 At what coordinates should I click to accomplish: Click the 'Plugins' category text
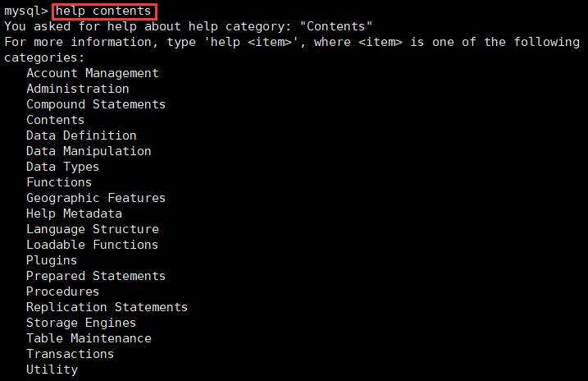pyautogui.click(x=52, y=260)
